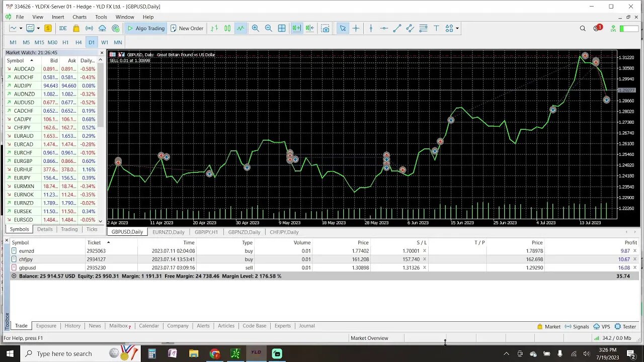Open the Details tab in Market Watch
The height and width of the screenshot is (362, 644).
[45, 229]
